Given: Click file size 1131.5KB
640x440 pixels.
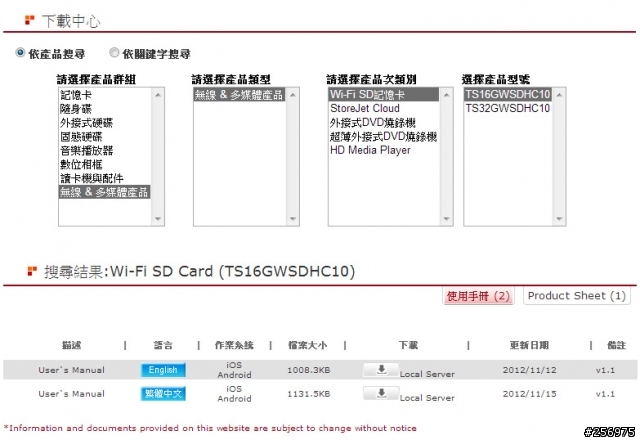Looking at the screenshot, I should pyautogui.click(x=308, y=394).
